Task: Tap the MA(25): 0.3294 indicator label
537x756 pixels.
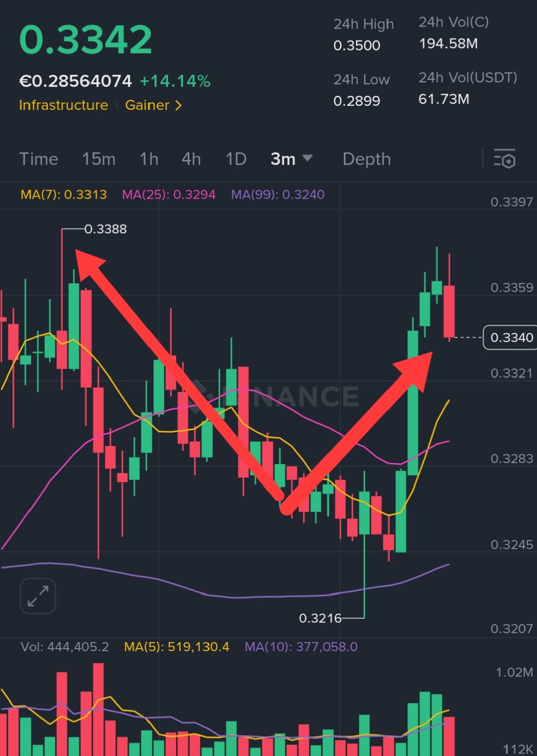Action: (169, 195)
